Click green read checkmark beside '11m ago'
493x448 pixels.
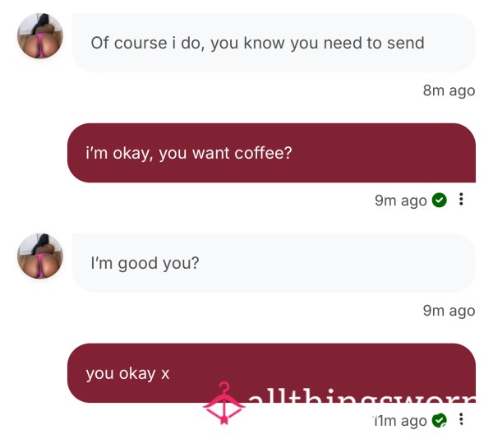point(439,420)
